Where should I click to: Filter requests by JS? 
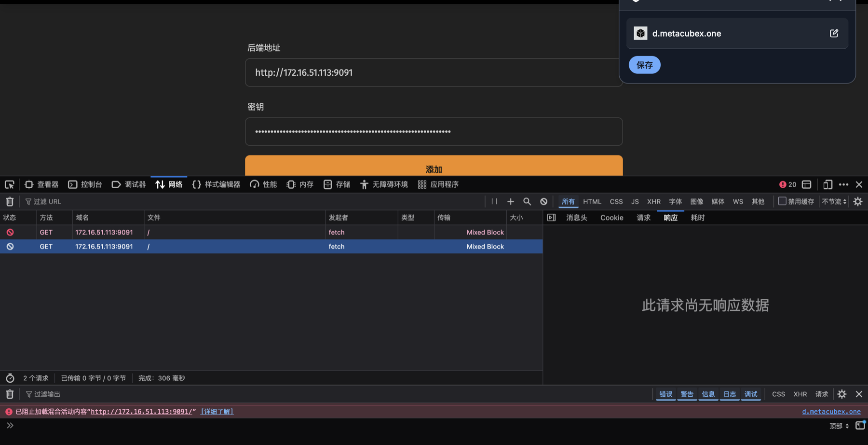click(x=635, y=201)
